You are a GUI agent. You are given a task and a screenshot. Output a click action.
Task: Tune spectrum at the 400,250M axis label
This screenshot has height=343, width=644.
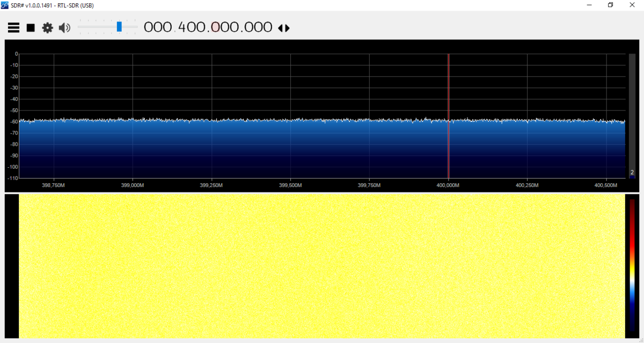(527, 185)
